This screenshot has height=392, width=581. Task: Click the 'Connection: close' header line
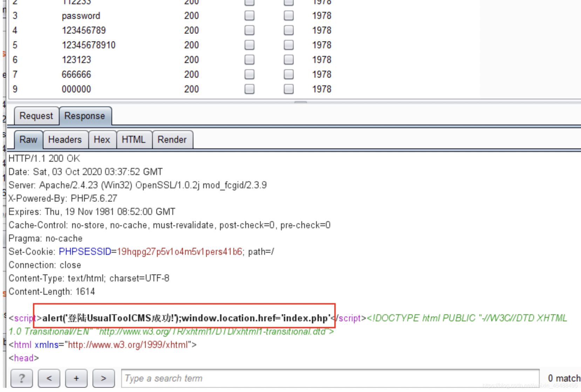[45, 265]
